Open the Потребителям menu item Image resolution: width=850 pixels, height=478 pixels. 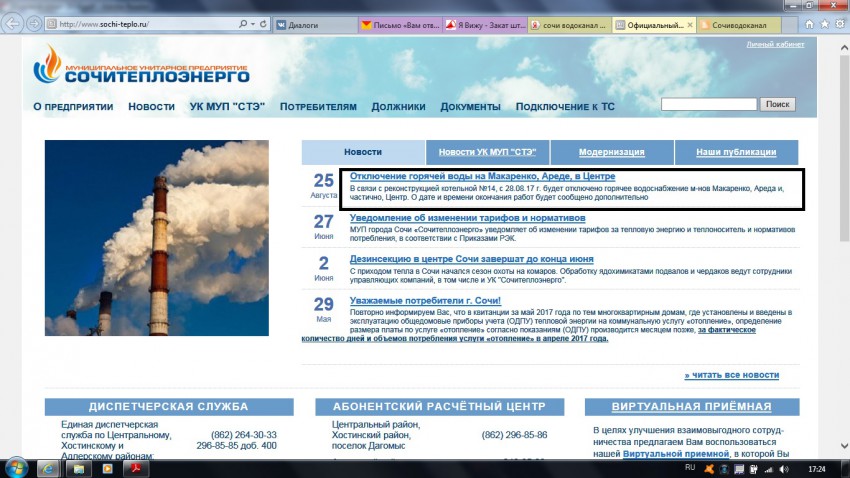(x=318, y=107)
